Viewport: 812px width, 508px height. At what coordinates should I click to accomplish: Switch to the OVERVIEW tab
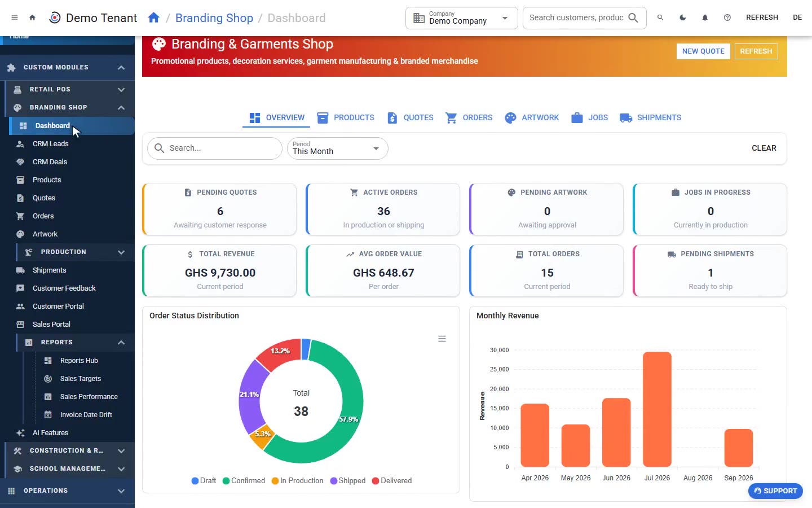point(277,117)
